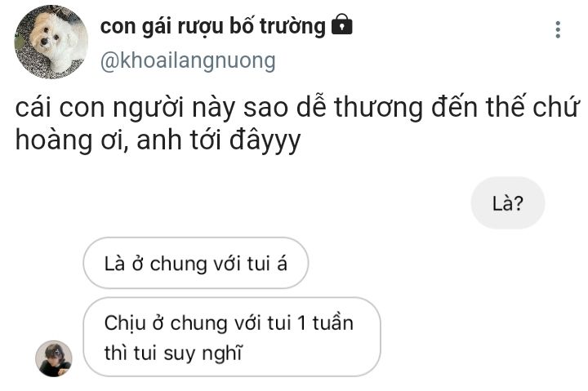Click the words 'dễ thương' in the tweet
Viewport: 588px width, 391px height.
pyautogui.click(x=359, y=108)
